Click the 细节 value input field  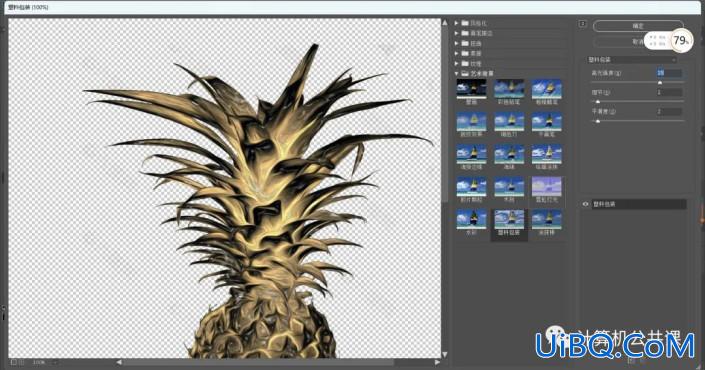point(669,92)
